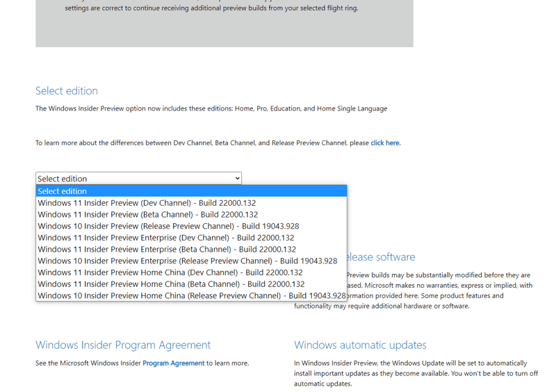Select Windows 11 Insider Preview (Dev Channel) Build 22000.132

click(191, 202)
